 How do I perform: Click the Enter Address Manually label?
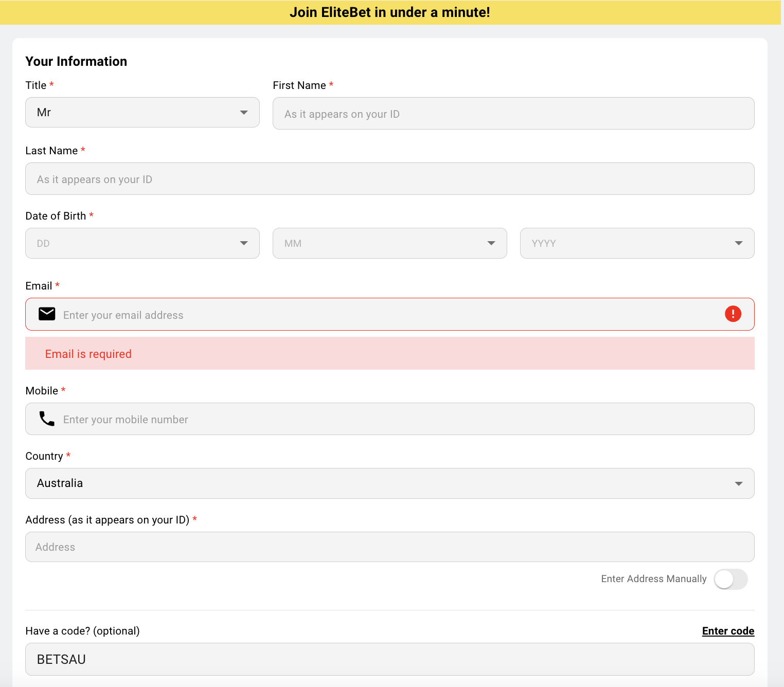(x=653, y=579)
